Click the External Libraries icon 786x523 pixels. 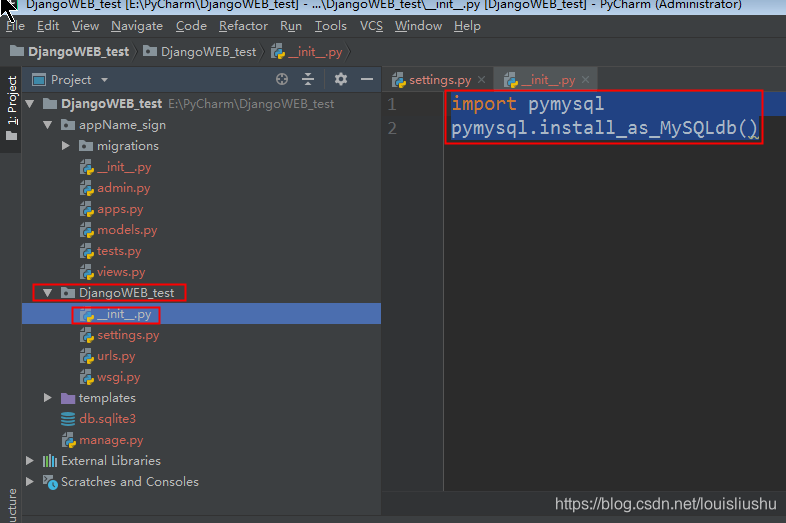coord(50,460)
